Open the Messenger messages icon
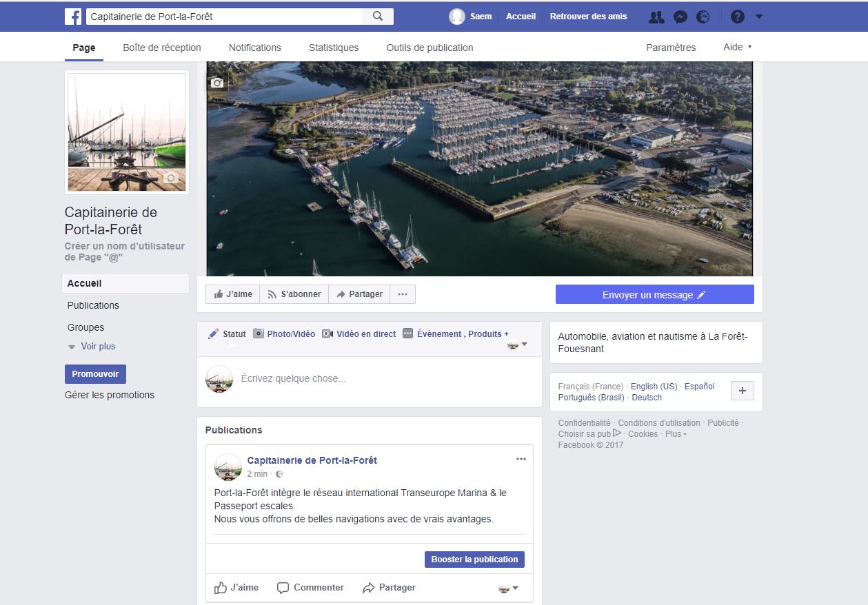868x605 pixels. [x=680, y=17]
